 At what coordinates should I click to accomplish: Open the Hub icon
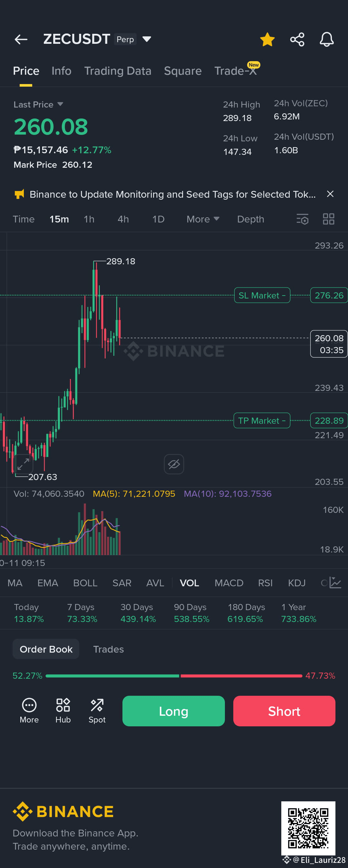pos(63,711)
